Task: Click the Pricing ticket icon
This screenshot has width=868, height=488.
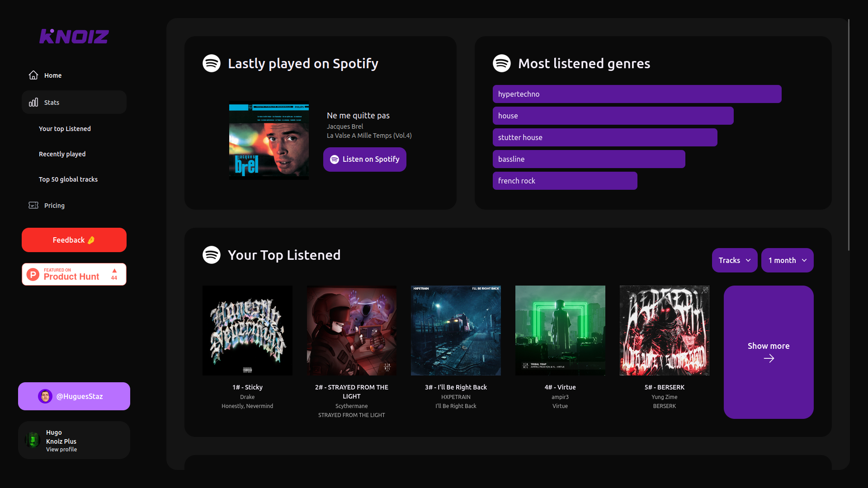Action: [33, 205]
